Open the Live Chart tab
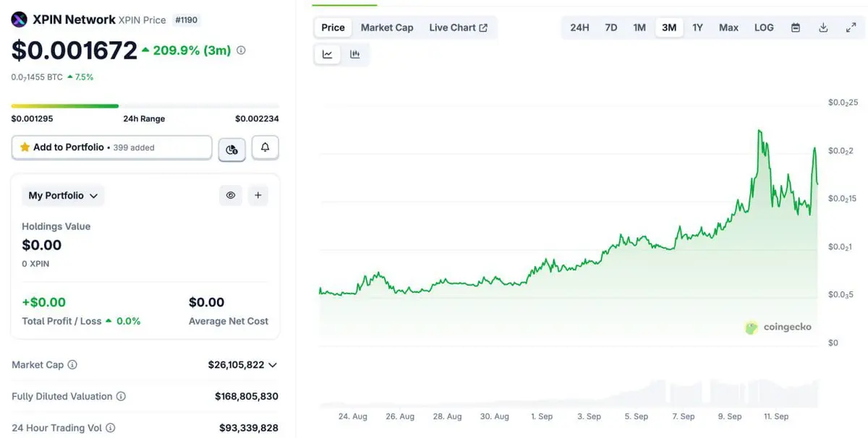Screen dimensions: 868x438 tap(459, 27)
